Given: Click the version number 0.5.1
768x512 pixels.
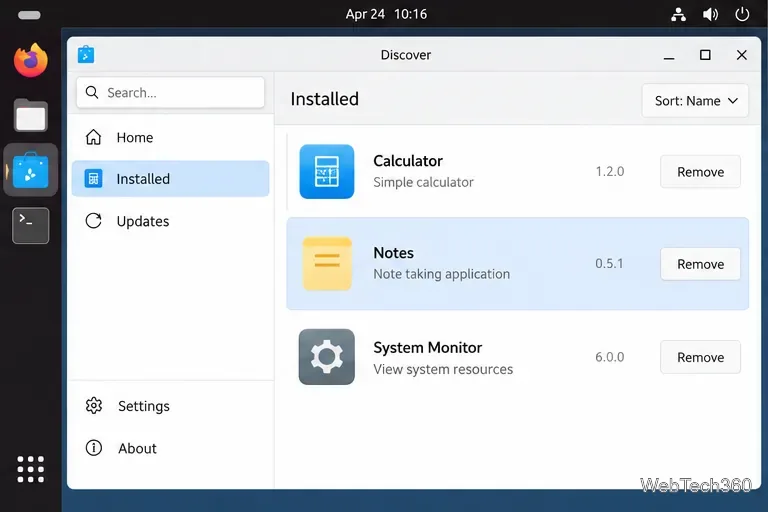Looking at the screenshot, I should (x=609, y=264).
